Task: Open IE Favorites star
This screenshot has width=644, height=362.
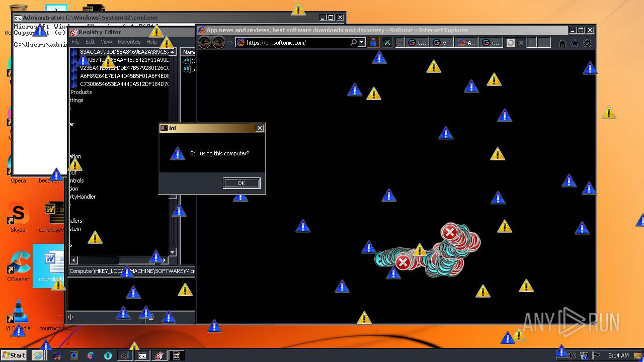Action: (575, 43)
